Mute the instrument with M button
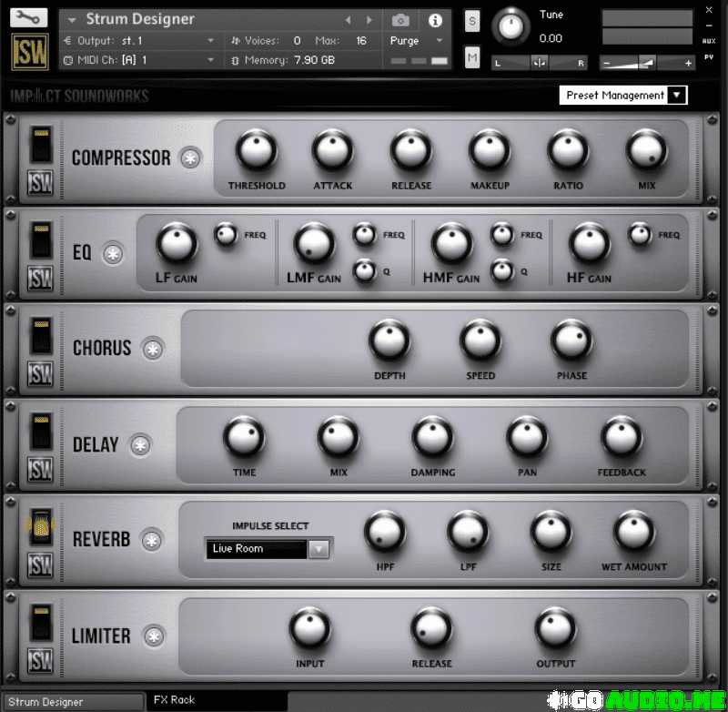Viewport: 728px width, 712px height. pyautogui.click(x=472, y=57)
